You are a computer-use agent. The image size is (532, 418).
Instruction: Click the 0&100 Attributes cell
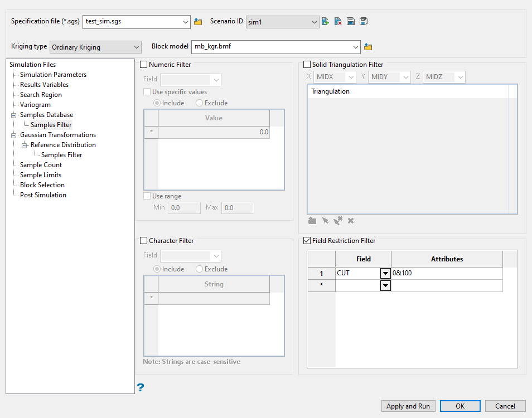click(446, 273)
